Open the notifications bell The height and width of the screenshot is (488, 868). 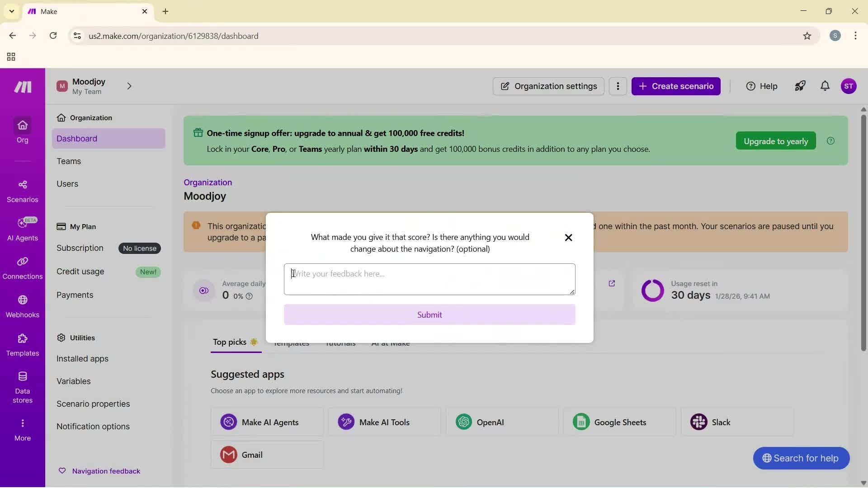[x=825, y=86]
